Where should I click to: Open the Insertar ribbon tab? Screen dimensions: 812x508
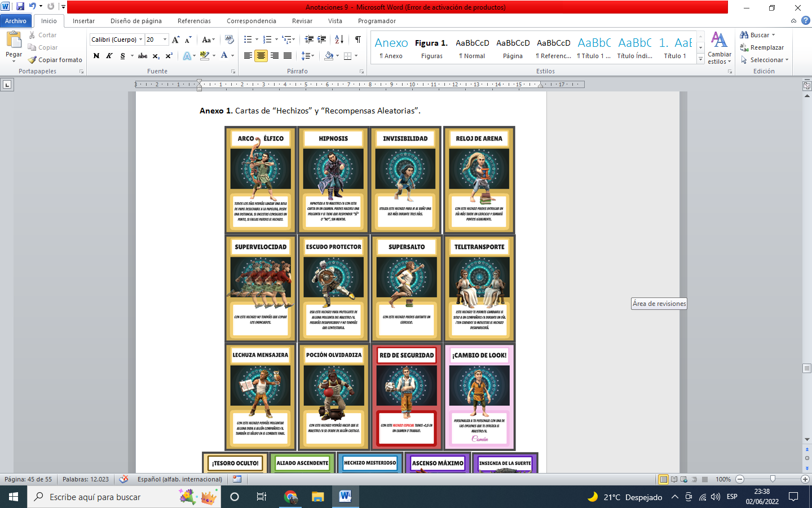point(83,21)
